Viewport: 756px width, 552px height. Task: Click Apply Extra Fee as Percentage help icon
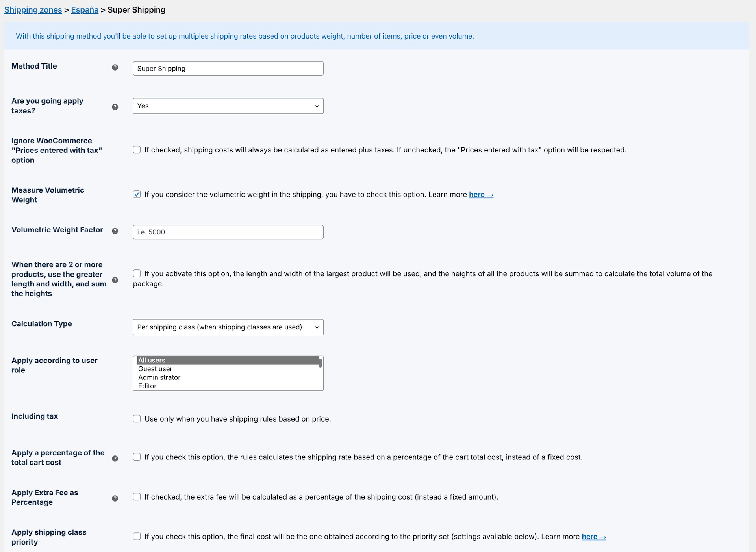115,498
